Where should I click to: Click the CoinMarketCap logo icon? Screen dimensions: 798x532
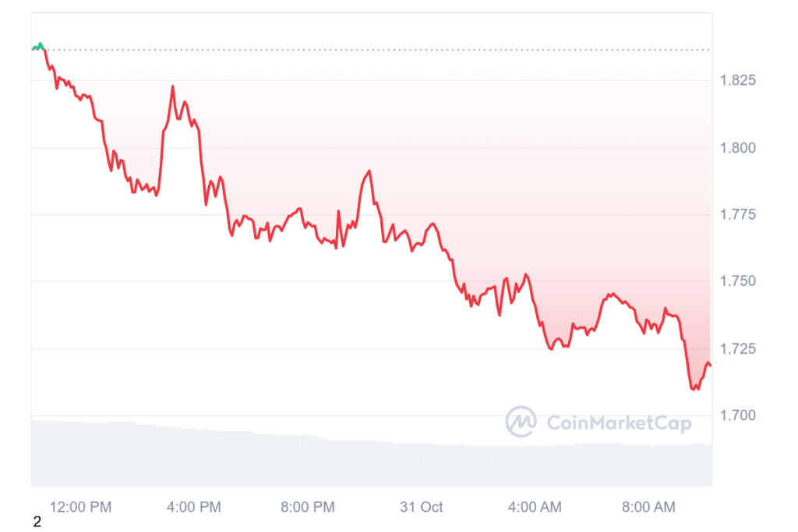click(521, 421)
